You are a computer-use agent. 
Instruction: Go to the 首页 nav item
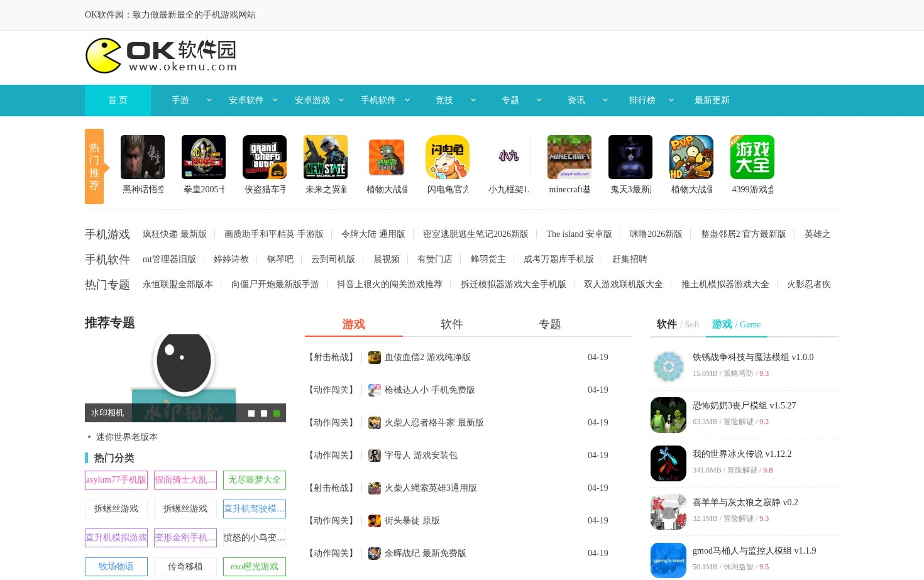[x=118, y=101]
